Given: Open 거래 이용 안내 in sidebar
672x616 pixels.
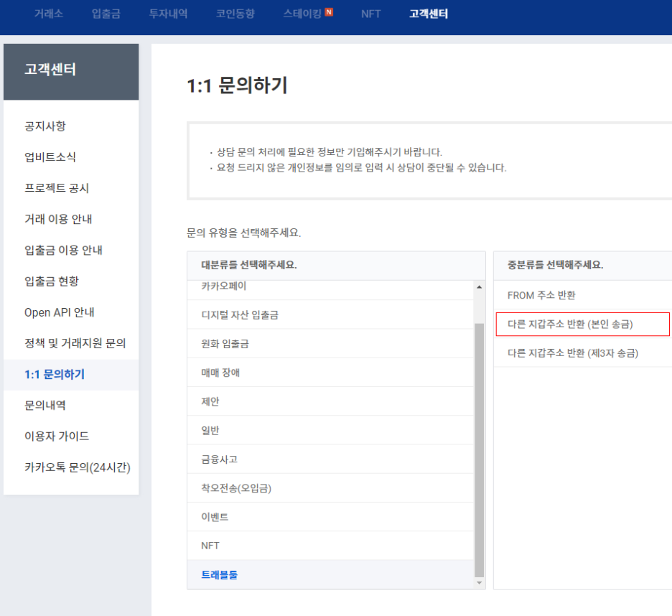Looking at the screenshot, I should point(58,219).
